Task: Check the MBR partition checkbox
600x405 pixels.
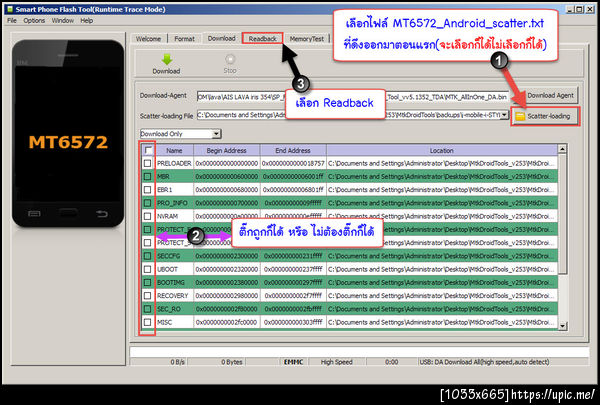Action: tap(147, 176)
